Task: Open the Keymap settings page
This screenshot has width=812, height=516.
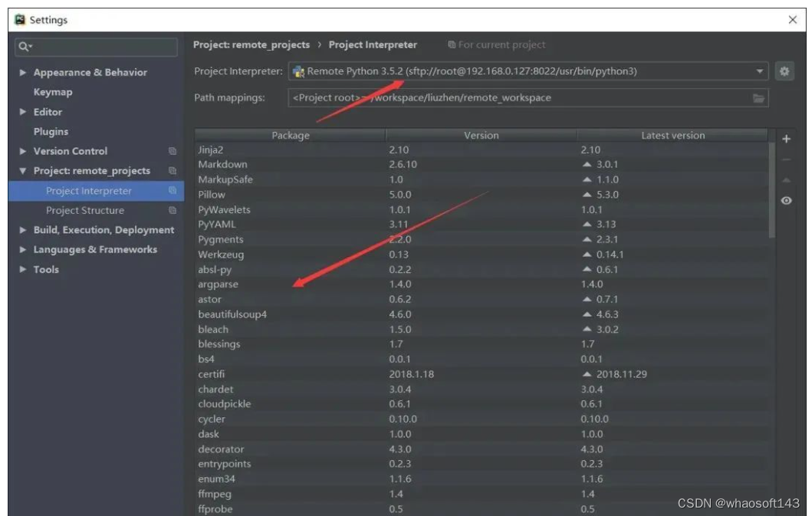Action: (54, 91)
